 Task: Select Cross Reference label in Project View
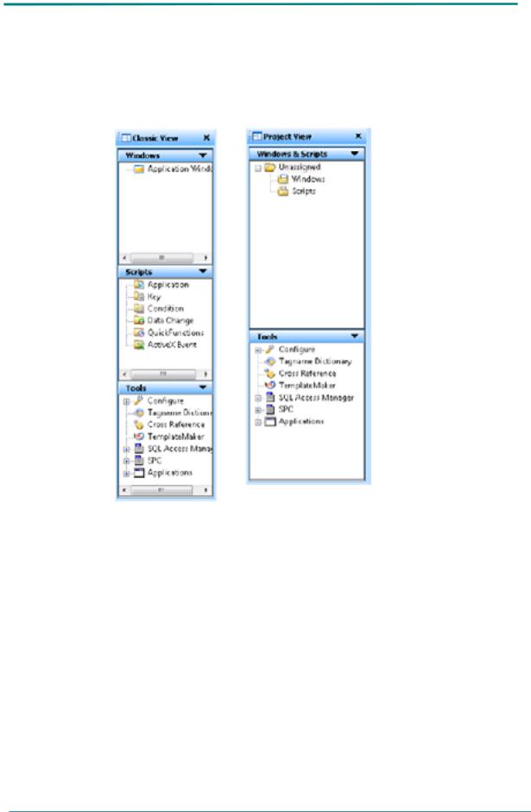coord(307,374)
